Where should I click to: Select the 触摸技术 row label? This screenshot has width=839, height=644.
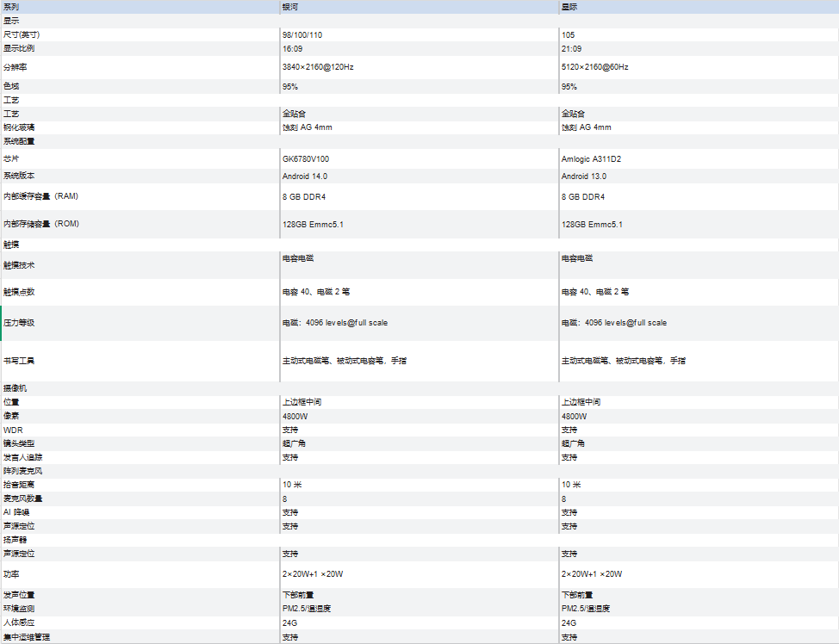tap(140, 265)
